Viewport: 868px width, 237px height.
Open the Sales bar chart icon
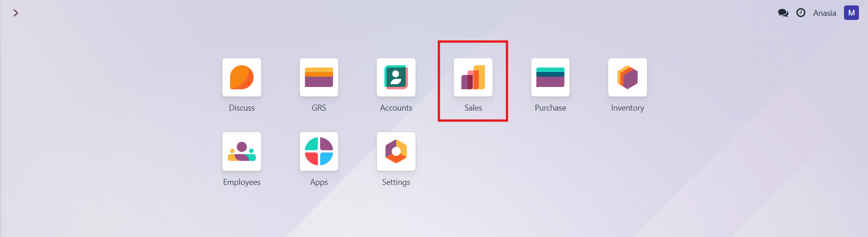click(473, 77)
